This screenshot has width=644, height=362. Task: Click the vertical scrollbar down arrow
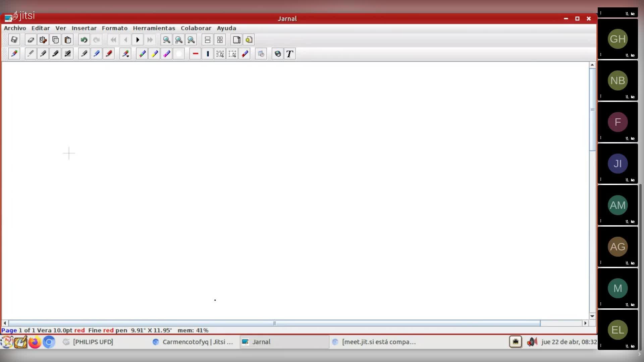(x=592, y=316)
